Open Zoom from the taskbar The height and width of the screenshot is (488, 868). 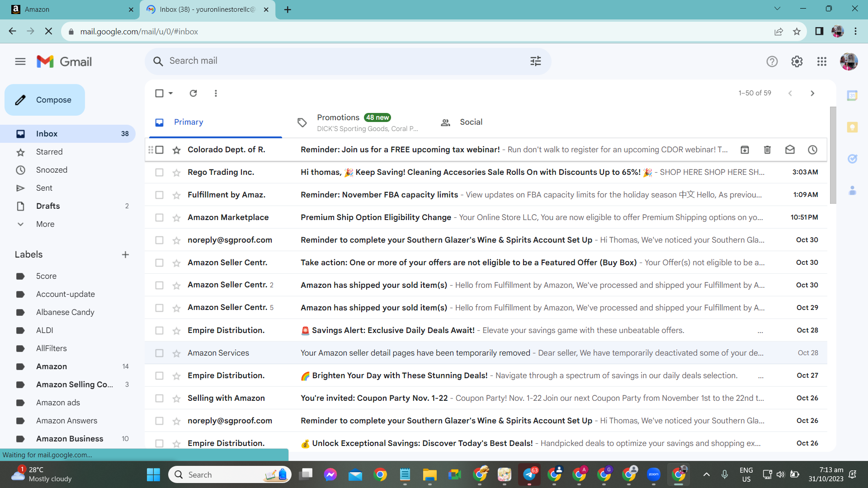coord(654,474)
